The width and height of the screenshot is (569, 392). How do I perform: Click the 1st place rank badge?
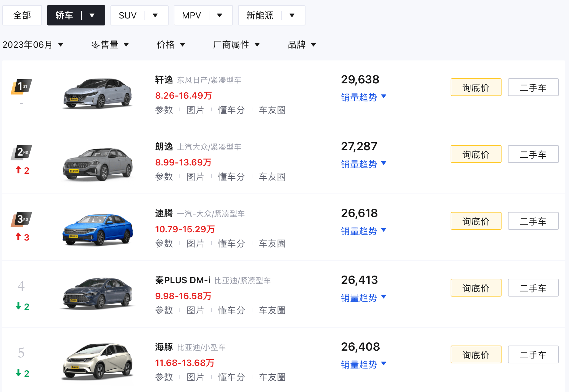pos(22,86)
